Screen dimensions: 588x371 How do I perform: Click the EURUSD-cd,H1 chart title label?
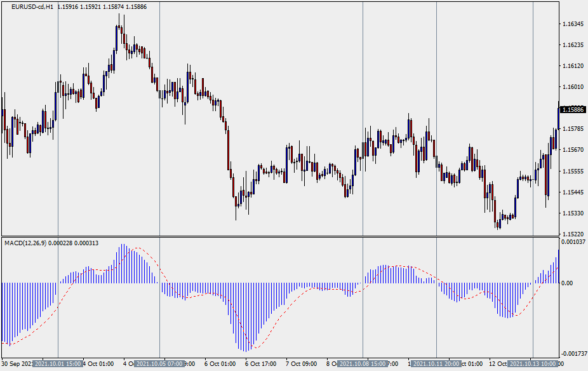[32, 6]
